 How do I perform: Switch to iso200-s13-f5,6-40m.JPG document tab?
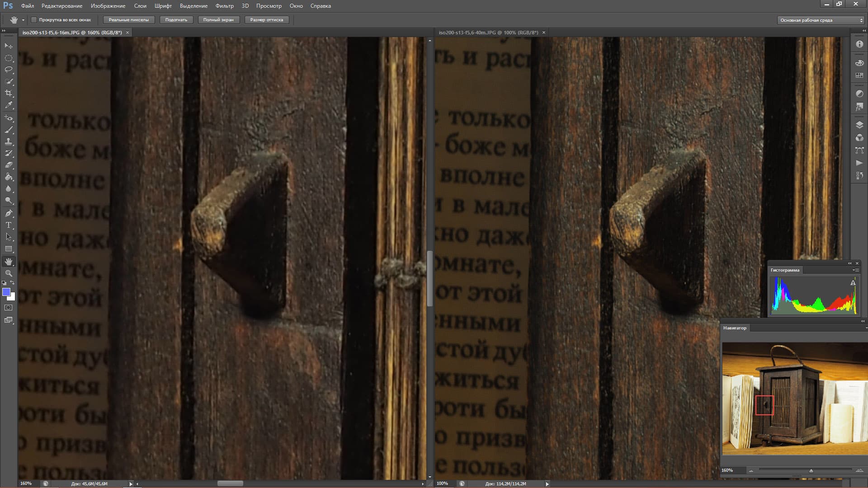click(x=488, y=33)
